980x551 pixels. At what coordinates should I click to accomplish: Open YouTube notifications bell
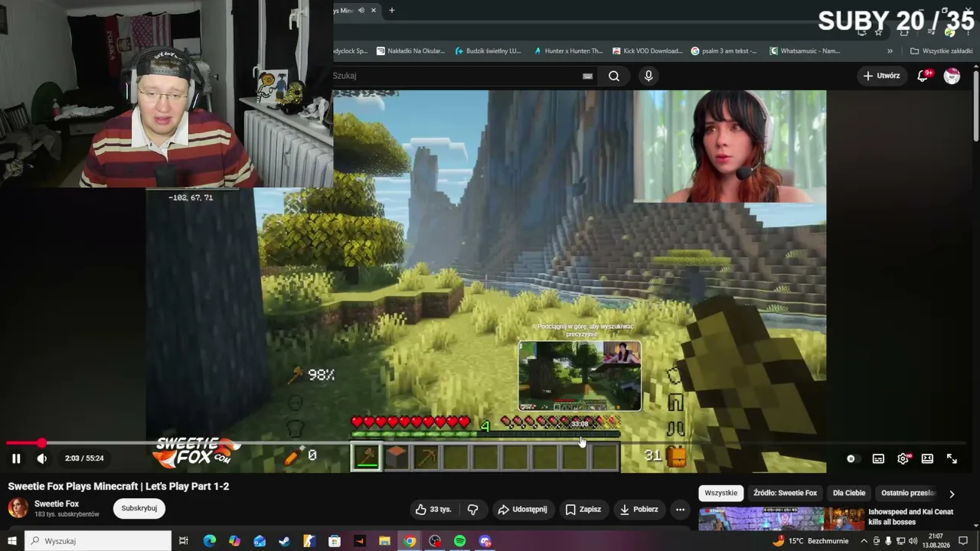tap(925, 75)
